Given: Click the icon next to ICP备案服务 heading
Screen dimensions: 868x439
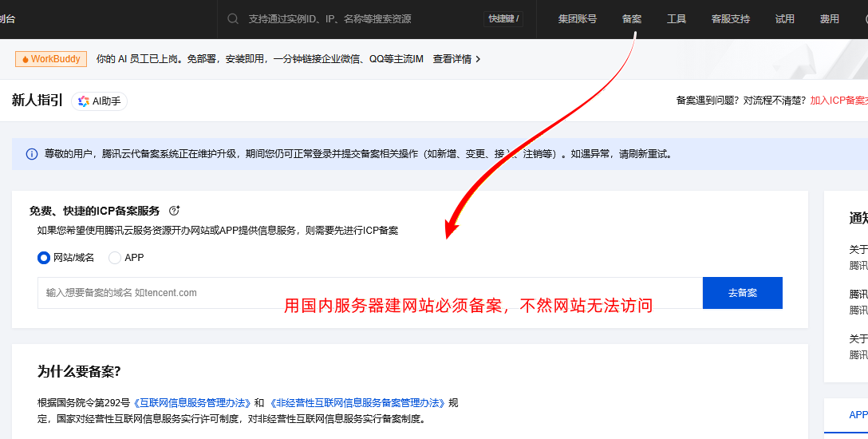Looking at the screenshot, I should pos(174,211).
